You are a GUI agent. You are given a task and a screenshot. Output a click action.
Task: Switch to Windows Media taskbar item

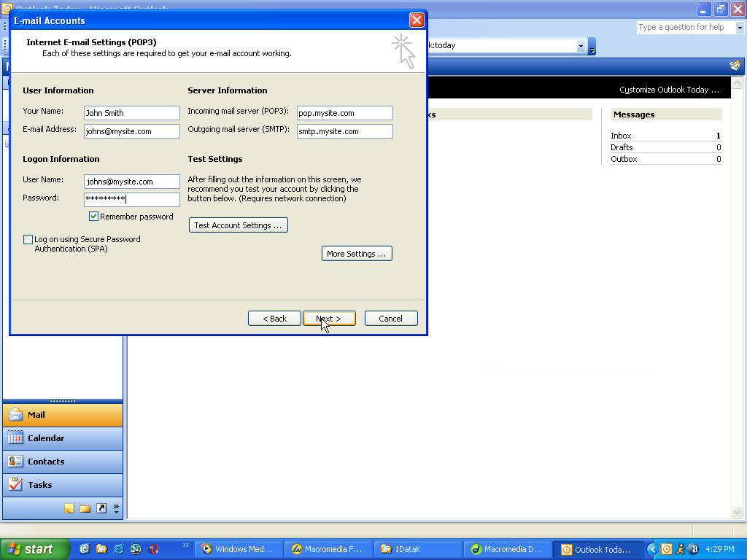(x=236, y=549)
